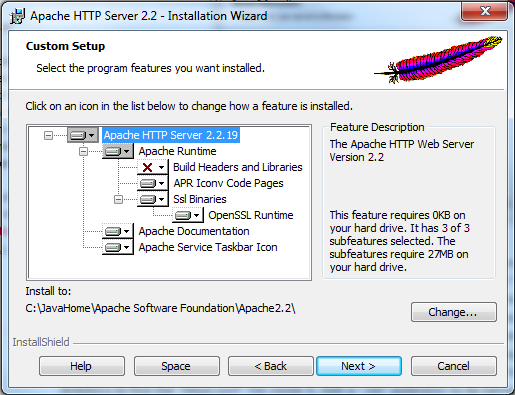Proceed with the Next > button
This screenshot has height=395, width=515.
click(x=359, y=366)
